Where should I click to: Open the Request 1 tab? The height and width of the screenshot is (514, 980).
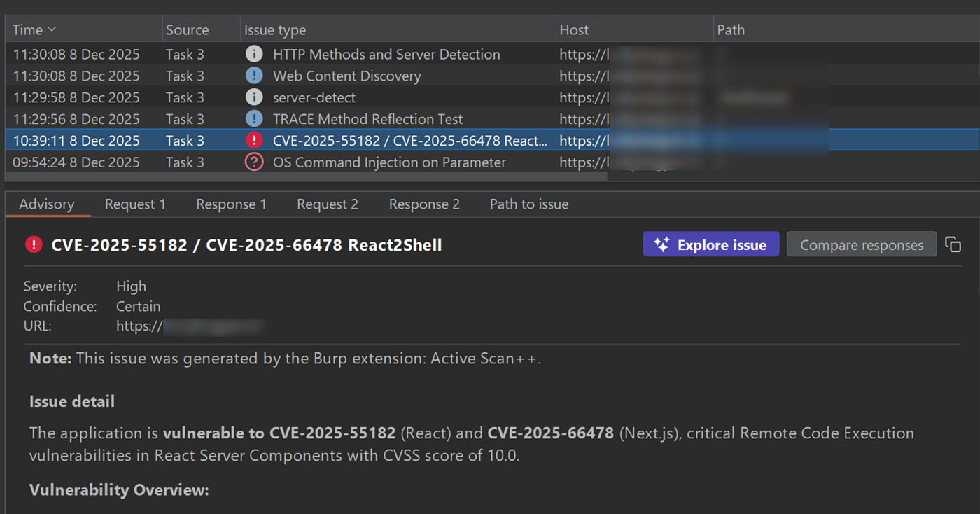[x=135, y=204]
